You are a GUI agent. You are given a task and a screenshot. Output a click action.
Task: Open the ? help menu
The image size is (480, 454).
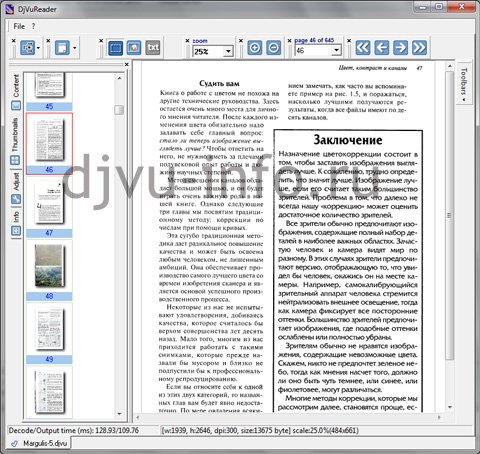pyautogui.click(x=33, y=26)
